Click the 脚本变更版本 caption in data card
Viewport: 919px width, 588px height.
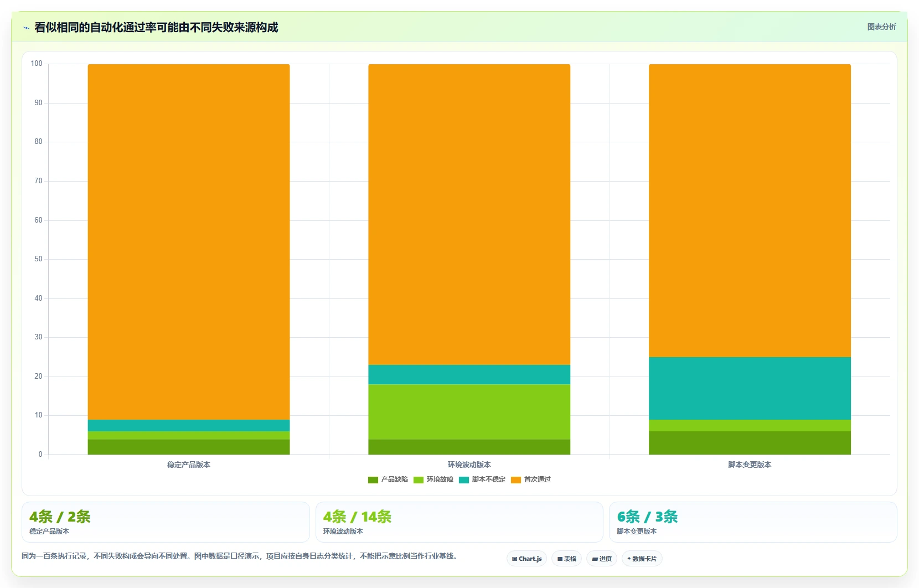[637, 532]
